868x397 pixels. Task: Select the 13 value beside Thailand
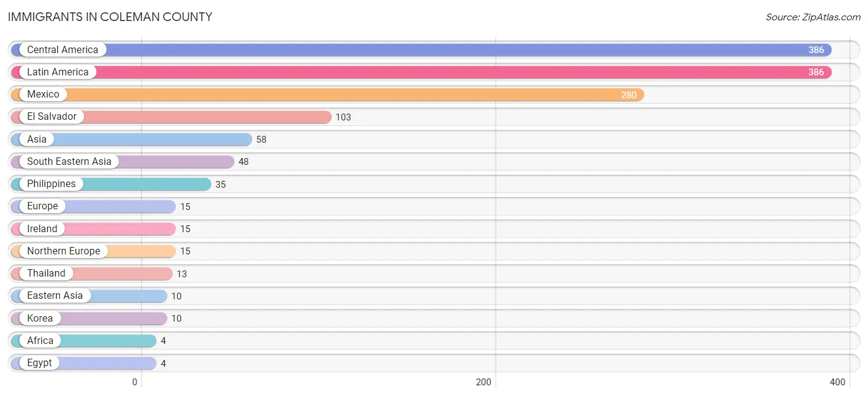(x=182, y=274)
